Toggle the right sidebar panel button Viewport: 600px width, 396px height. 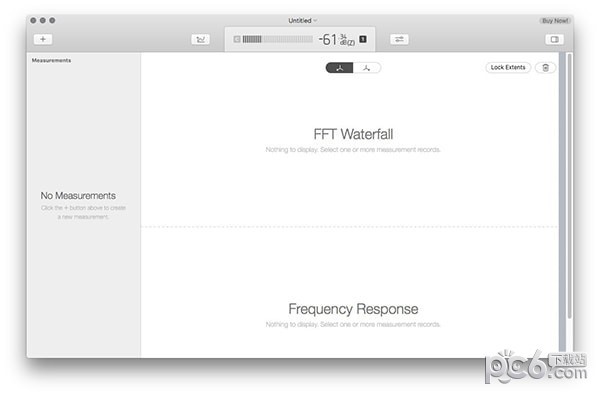[x=554, y=39]
